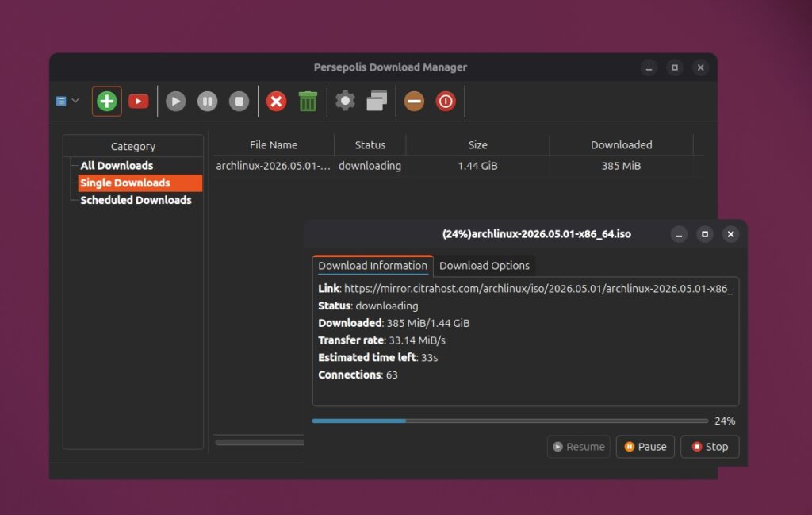Click the 'downloading' status cell in table
The height and width of the screenshot is (515, 812).
pyautogui.click(x=370, y=166)
